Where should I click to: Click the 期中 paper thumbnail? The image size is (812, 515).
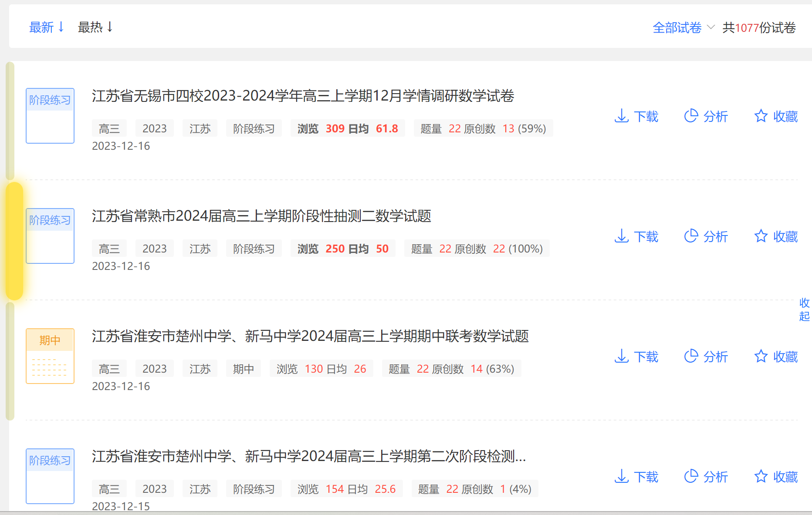pyautogui.click(x=50, y=356)
